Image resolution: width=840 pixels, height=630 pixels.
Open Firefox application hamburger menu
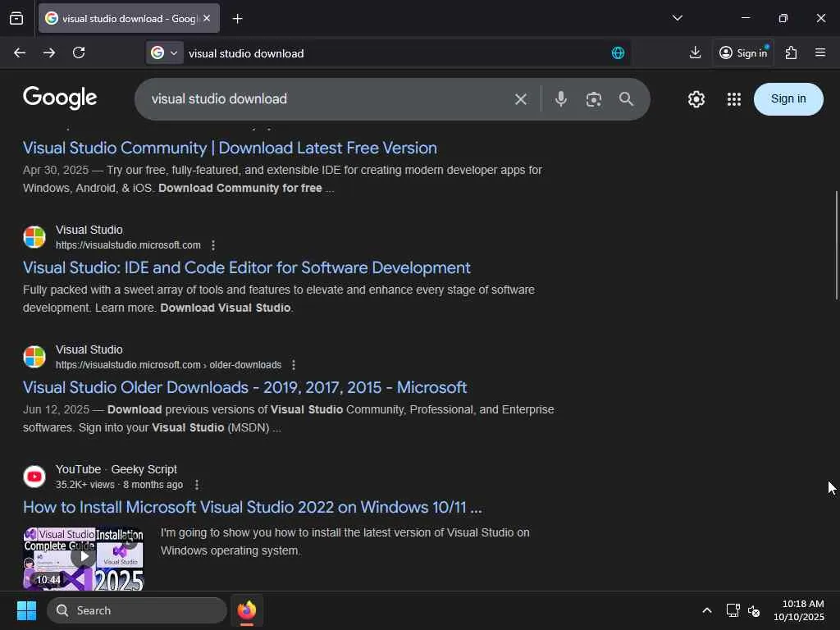[x=820, y=52]
